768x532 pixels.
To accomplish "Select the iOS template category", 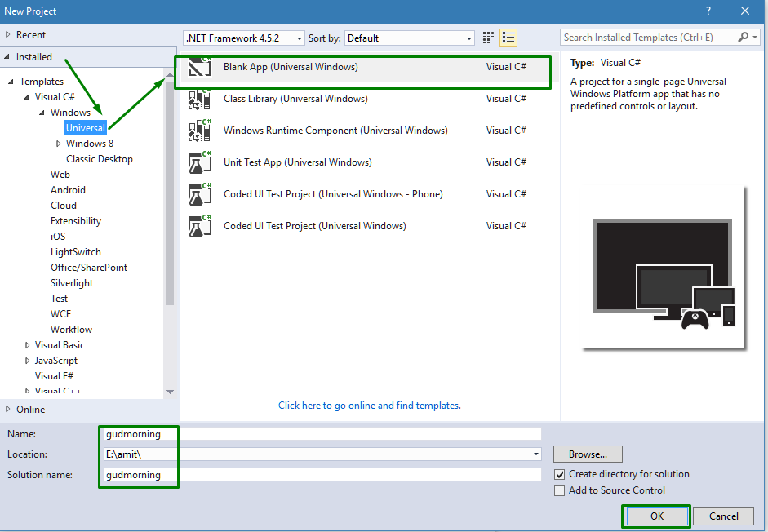I will click(x=58, y=236).
